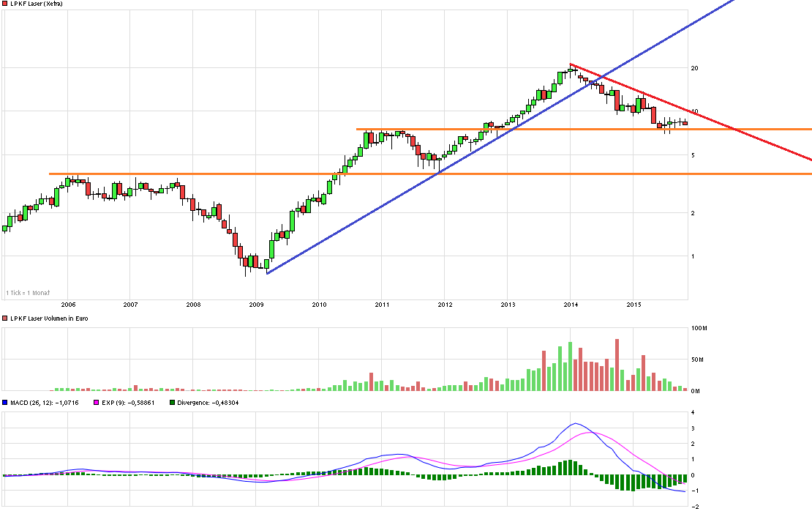The width and height of the screenshot is (812, 514).
Task: Click the 2011 year label
Action: (x=382, y=305)
